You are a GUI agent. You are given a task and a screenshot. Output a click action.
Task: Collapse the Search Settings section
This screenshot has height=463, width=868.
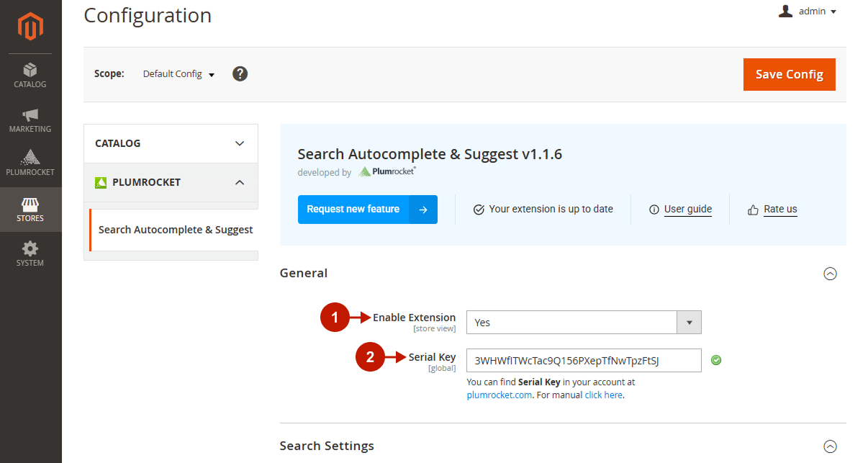830,446
